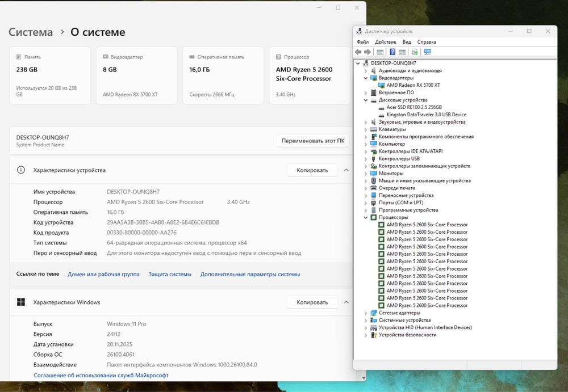Open Соглашение об использовании служб Майкрософт link
Viewport: 568px width, 392px height.
(101, 375)
